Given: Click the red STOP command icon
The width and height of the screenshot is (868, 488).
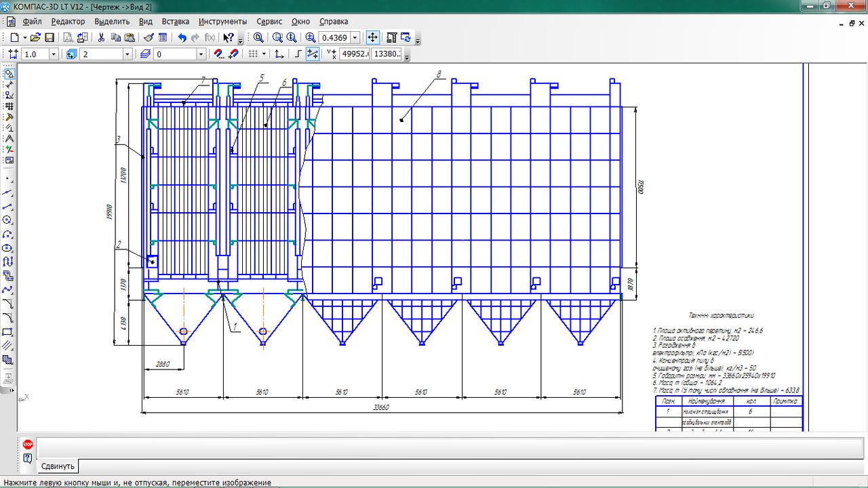Looking at the screenshot, I should point(28,445).
